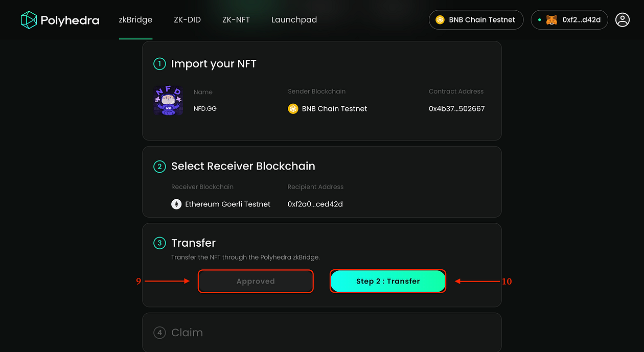Click the step 3 Transfer circle icon
Screen dimensions: 644x352
[159, 243]
